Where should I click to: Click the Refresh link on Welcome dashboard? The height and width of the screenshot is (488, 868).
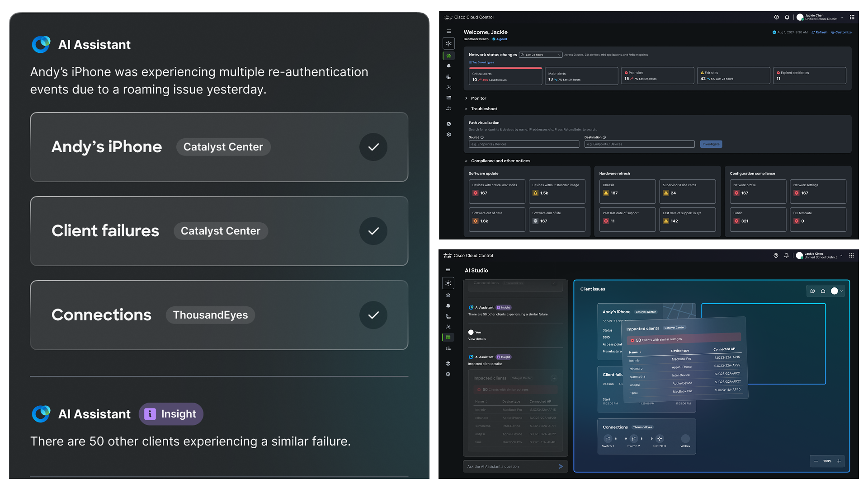point(819,32)
